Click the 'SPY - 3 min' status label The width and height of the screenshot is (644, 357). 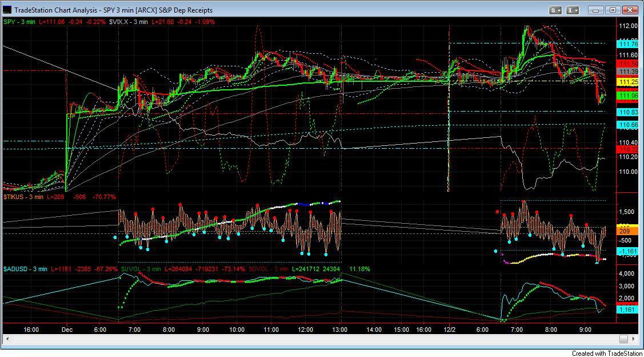coord(19,21)
